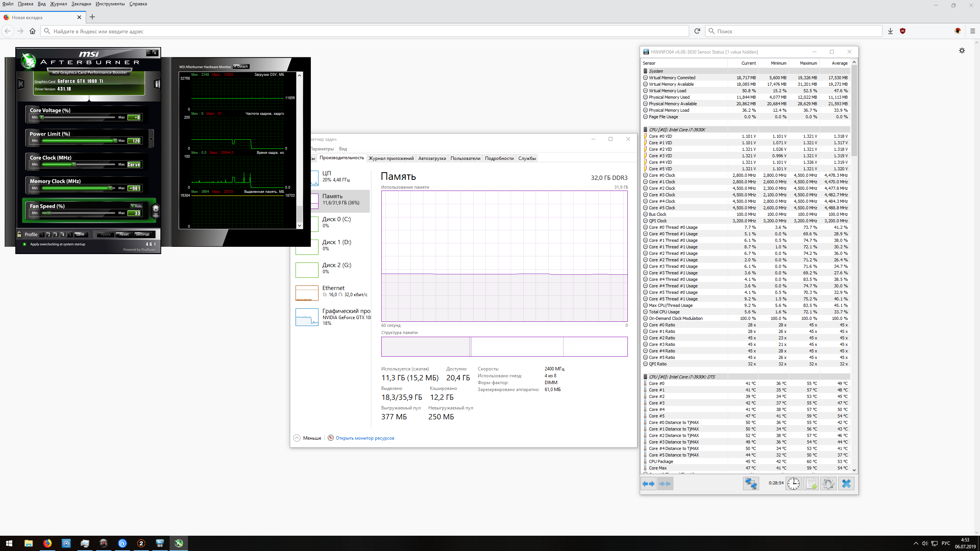Reset HWiNFO elapsed time clock icon

[794, 484]
